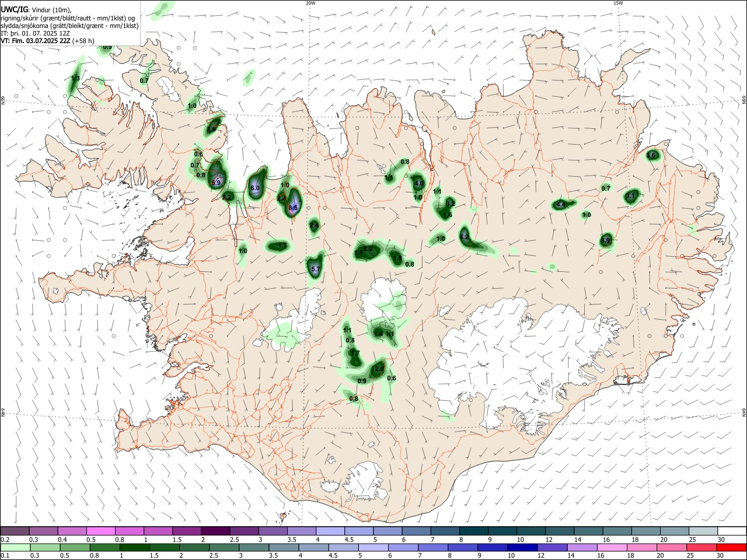The height and width of the screenshot is (560, 747).
Task: Select the VT Fim. 03.07.2025 22Z valid time
Action: tap(37, 41)
